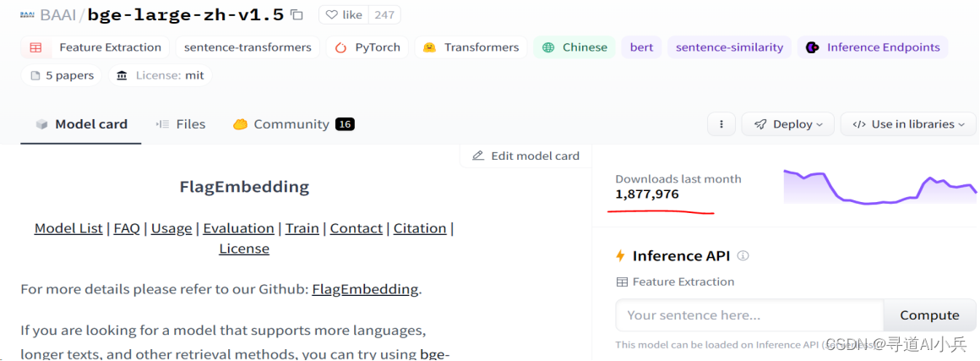Click the Inference API info icon
This screenshot has width=980, height=361.
pos(743,256)
